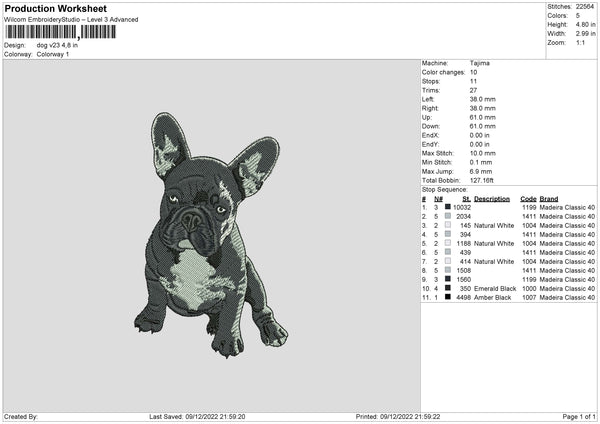Screen dimensions: 600x424
Task: Click the St. column header
Action: [x=466, y=198]
